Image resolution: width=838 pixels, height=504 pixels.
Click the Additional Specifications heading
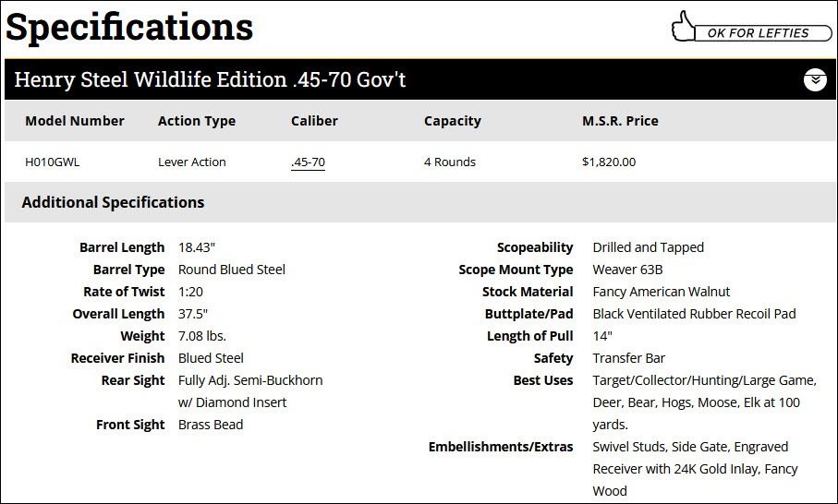[113, 202]
